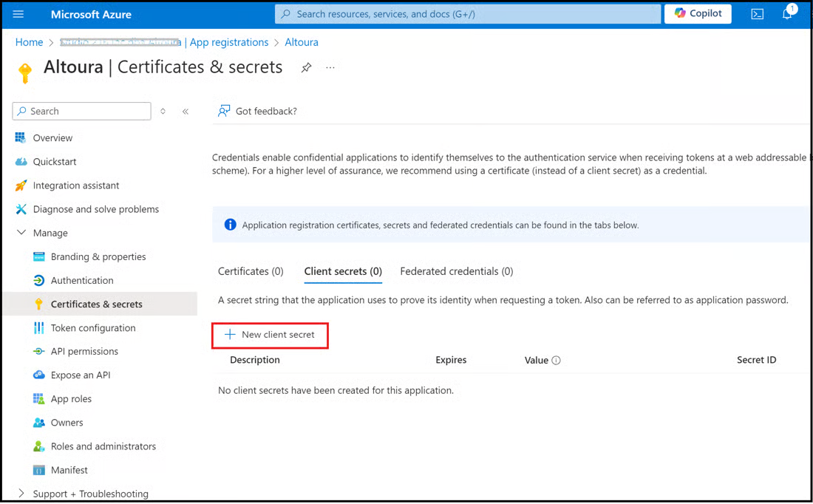Image resolution: width=813 pixels, height=504 pixels.
Task: Collapse the Manage section chevron
Action: [x=21, y=232]
